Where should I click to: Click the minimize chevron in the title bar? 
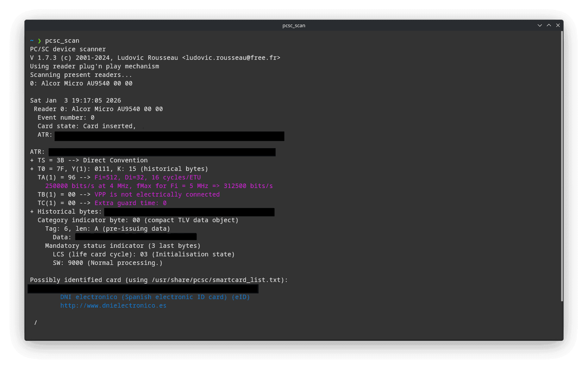point(539,25)
